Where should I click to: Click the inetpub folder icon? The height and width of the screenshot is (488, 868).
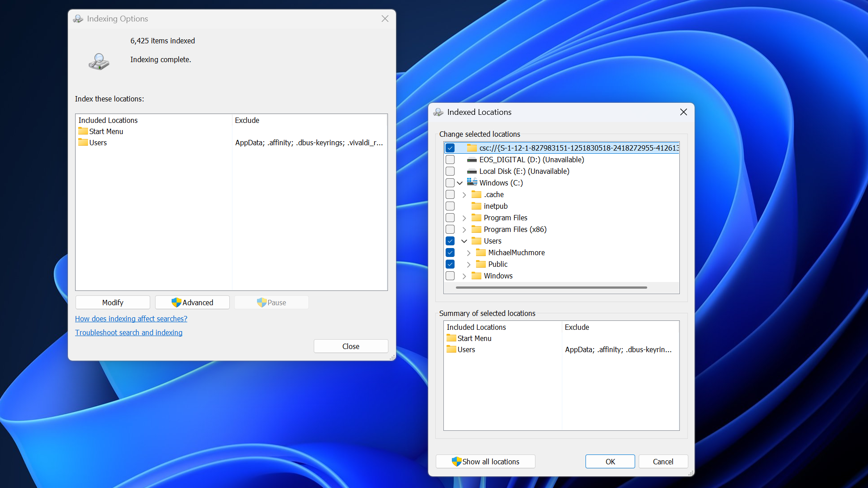(x=476, y=206)
